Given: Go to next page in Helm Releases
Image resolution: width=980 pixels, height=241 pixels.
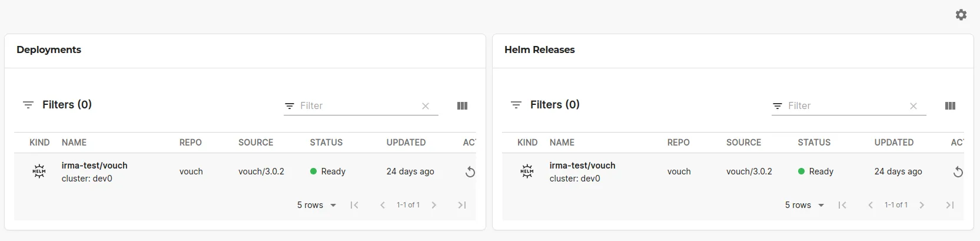Looking at the screenshot, I should (x=922, y=205).
